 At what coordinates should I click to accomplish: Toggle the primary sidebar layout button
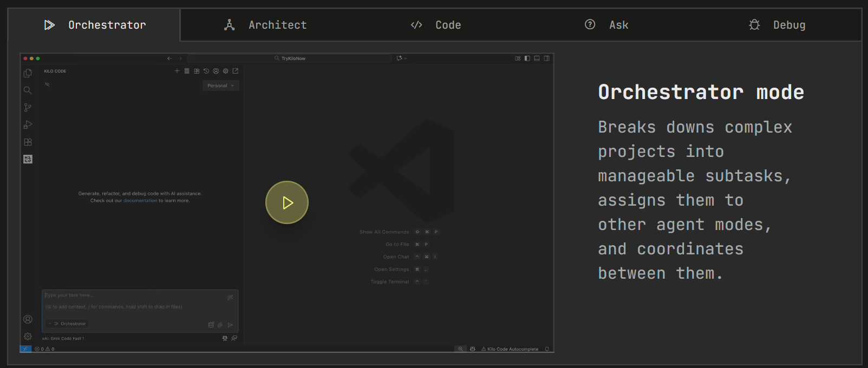tap(527, 58)
